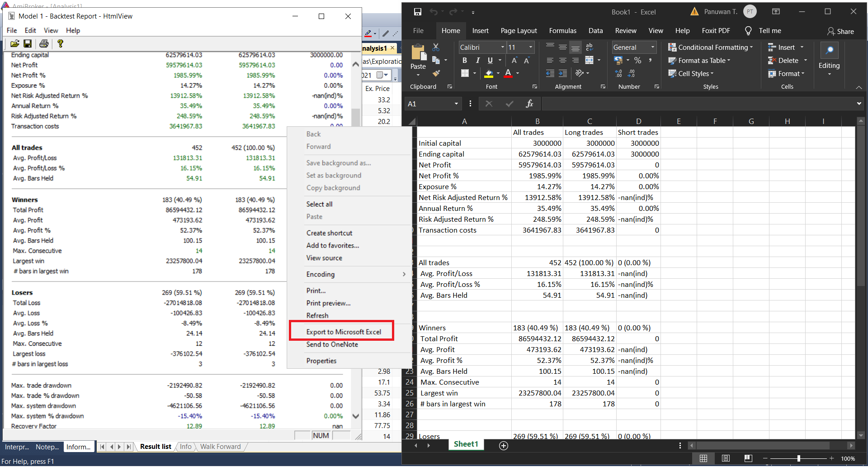Increase decimal places in Excel
This screenshot has width=868, height=467.
(x=618, y=73)
